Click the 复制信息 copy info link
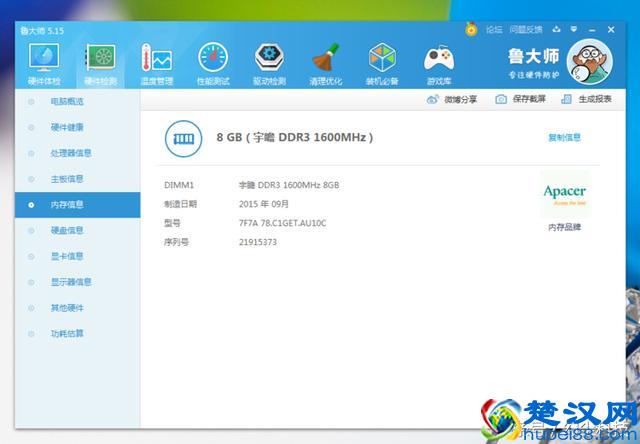Viewport: 640px width, 444px height. (x=564, y=138)
